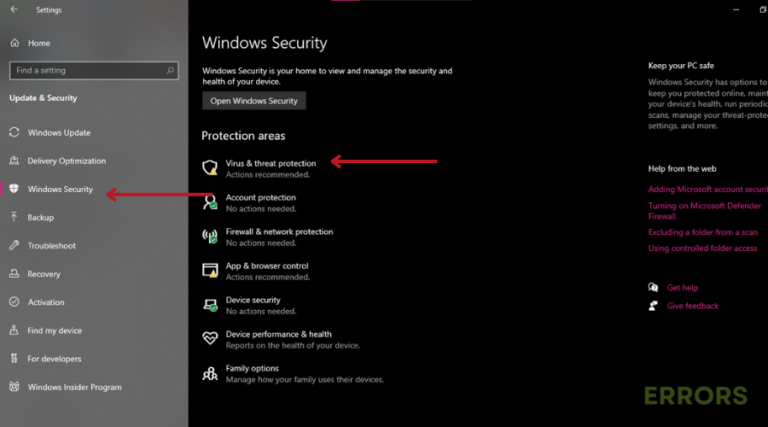Click the Account protection person icon

click(x=210, y=202)
